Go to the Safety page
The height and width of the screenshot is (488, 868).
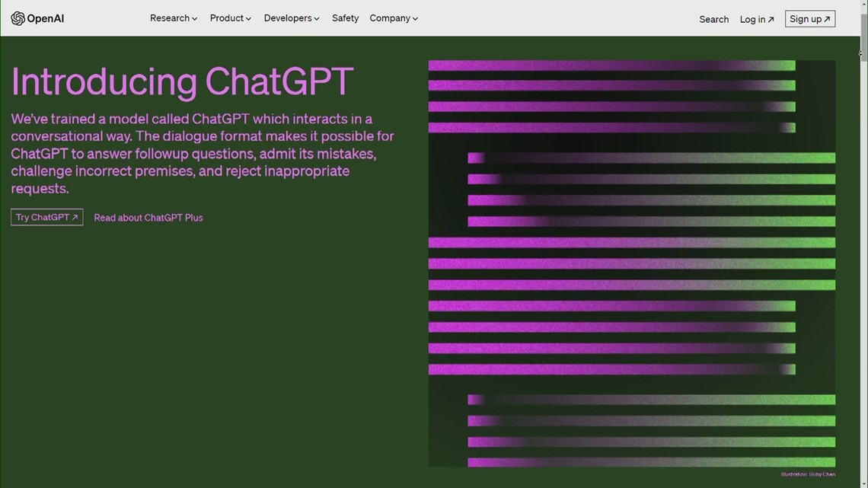345,18
